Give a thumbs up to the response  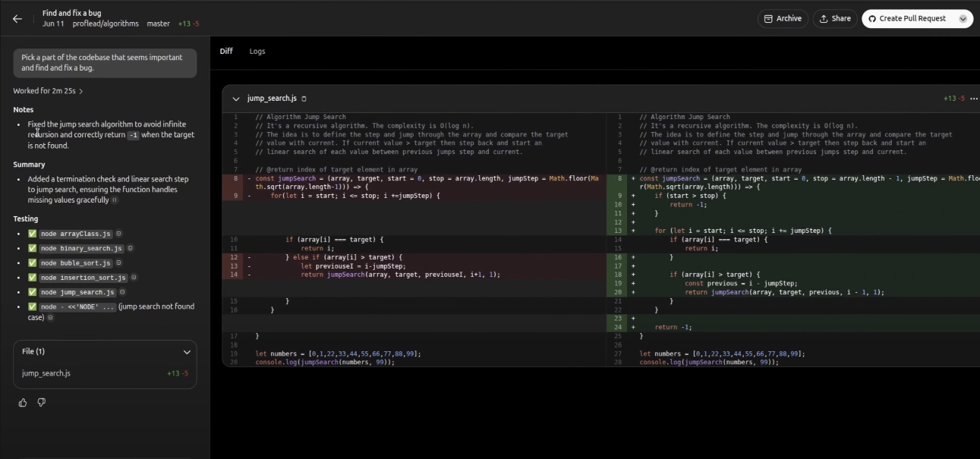23,403
